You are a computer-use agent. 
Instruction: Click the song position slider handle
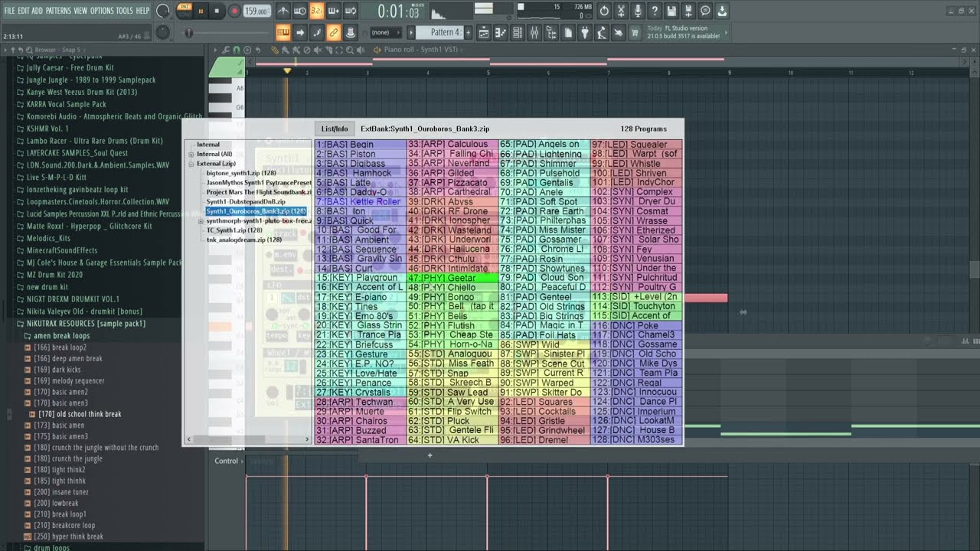pyautogui.click(x=189, y=33)
